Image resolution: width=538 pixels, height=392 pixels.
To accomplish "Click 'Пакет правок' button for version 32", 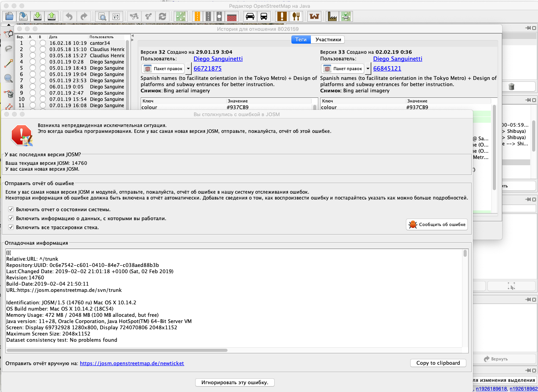I will [164, 69].
